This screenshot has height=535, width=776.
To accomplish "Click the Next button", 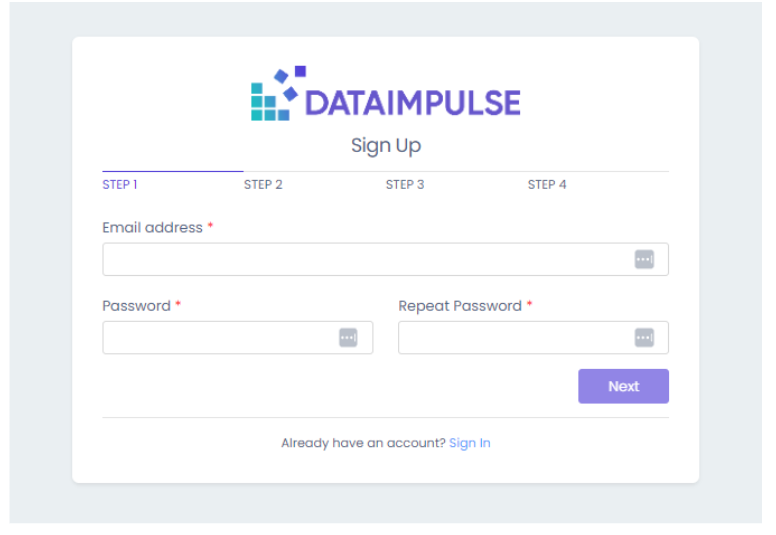I will [623, 386].
